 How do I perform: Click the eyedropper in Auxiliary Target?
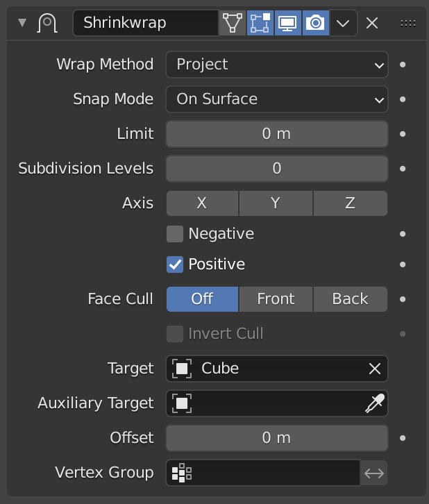(375, 403)
